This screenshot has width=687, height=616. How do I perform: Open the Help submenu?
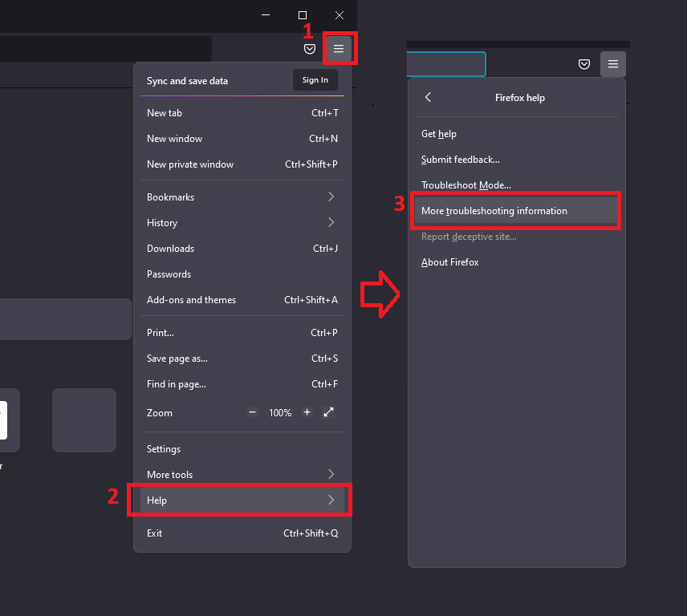tap(242, 500)
